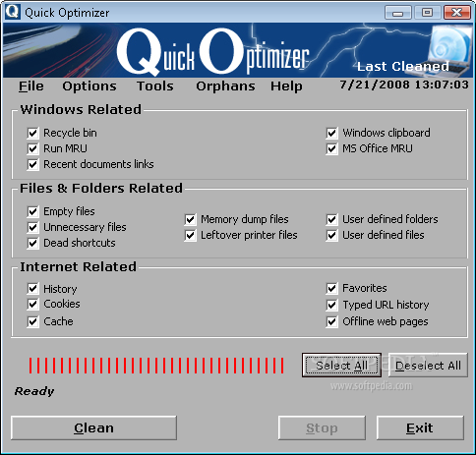Viewport: 476px width, 455px height.
Task: Click the Windows Related group heading
Action: pyautogui.click(x=81, y=109)
